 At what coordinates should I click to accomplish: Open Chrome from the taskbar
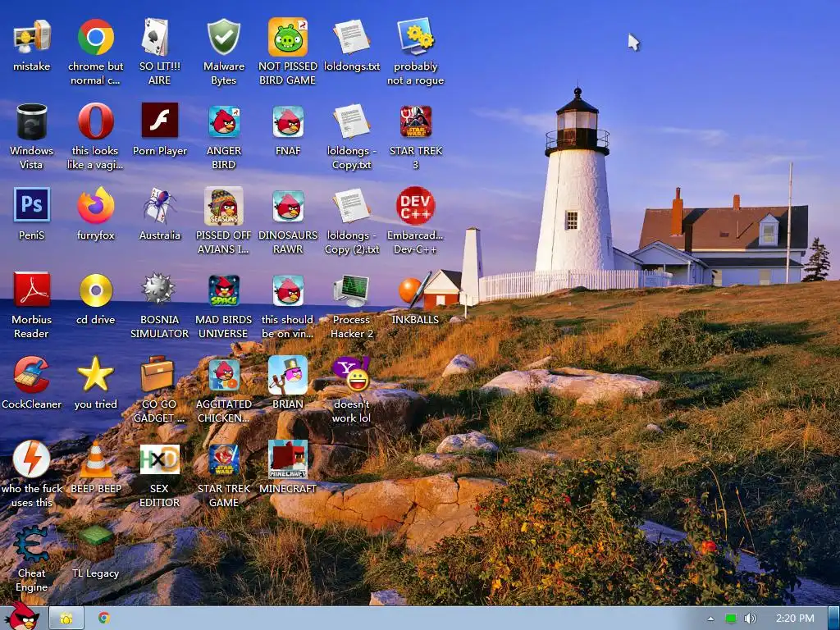tap(104, 619)
